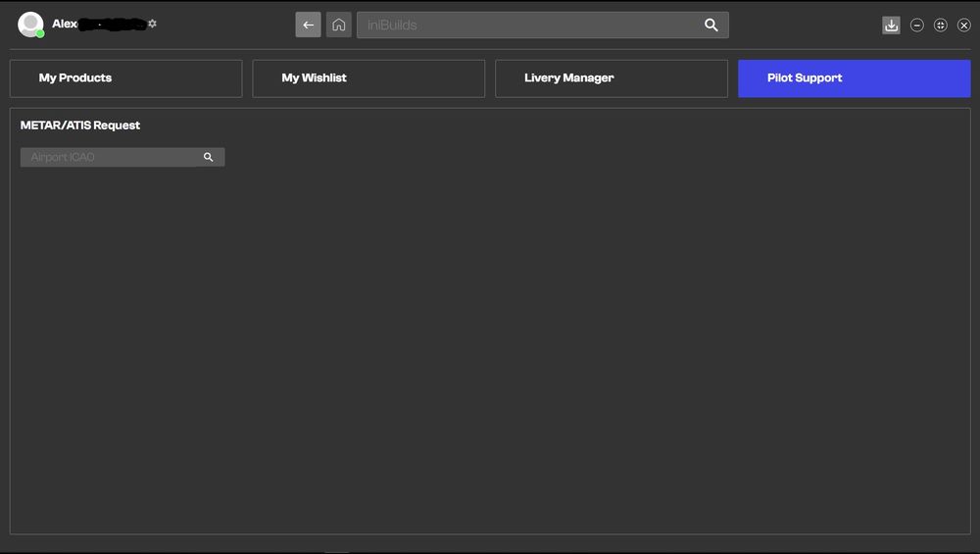The height and width of the screenshot is (554, 980).
Task: Select the Livery Manager tab
Action: point(612,78)
